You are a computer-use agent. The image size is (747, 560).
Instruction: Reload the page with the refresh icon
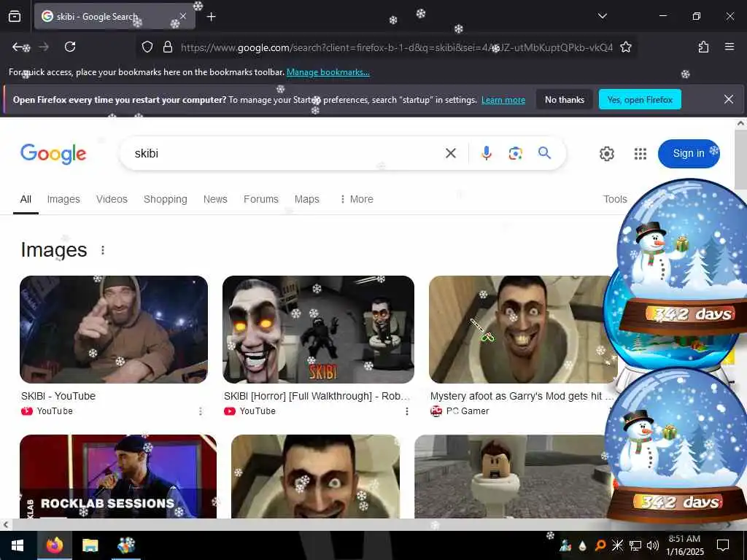click(70, 47)
